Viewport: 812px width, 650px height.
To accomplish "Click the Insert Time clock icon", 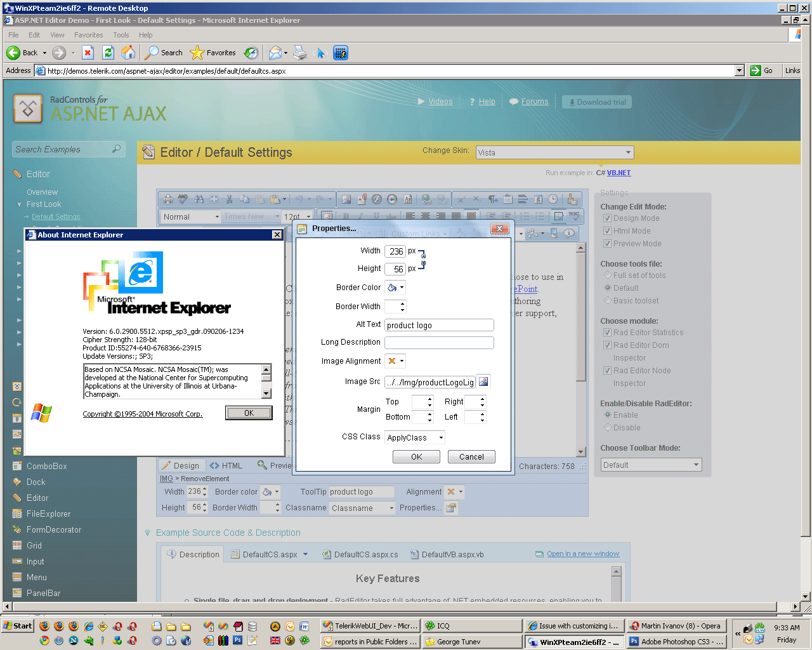I will point(553,199).
